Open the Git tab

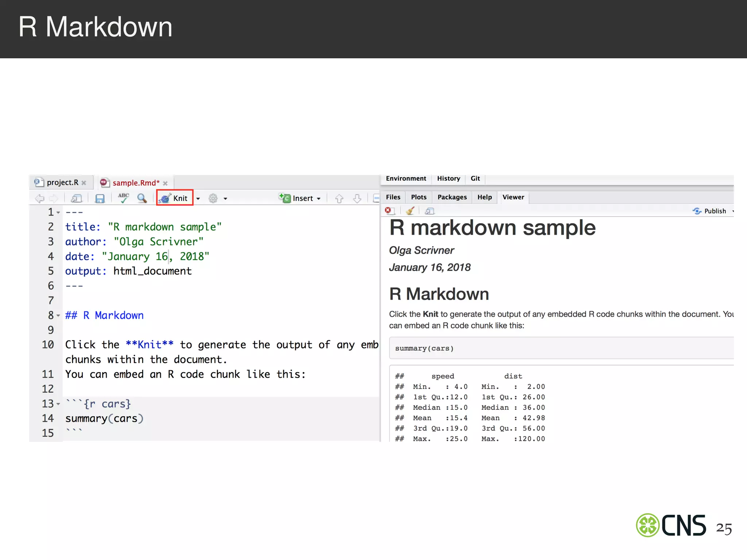475,179
